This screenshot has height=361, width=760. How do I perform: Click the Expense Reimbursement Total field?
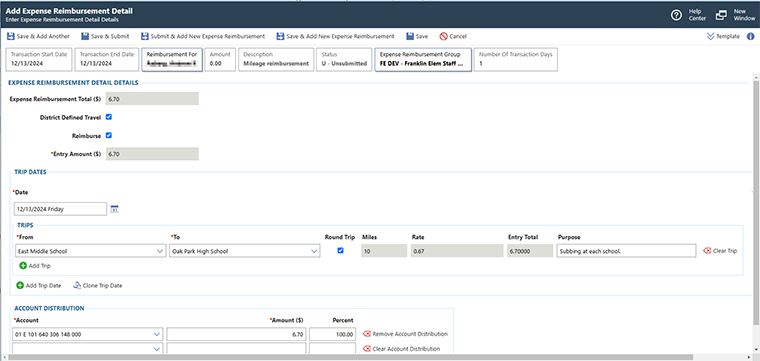(152, 99)
